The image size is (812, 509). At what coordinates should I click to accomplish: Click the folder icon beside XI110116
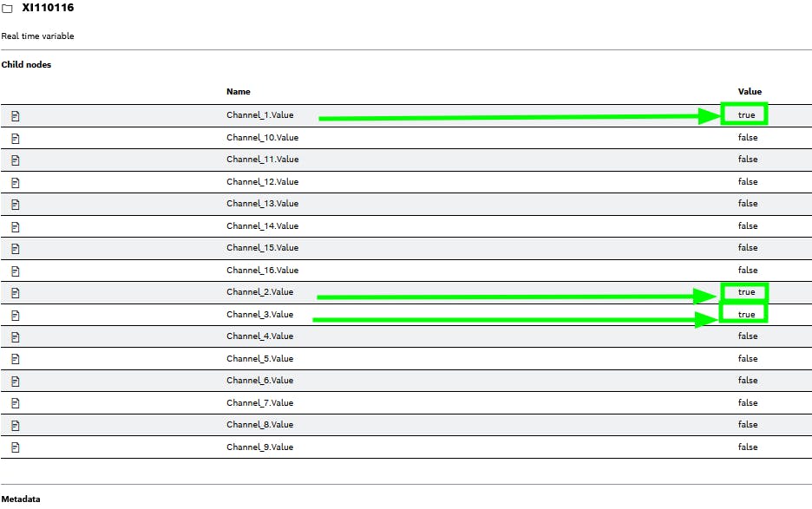pyautogui.click(x=7, y=8)
